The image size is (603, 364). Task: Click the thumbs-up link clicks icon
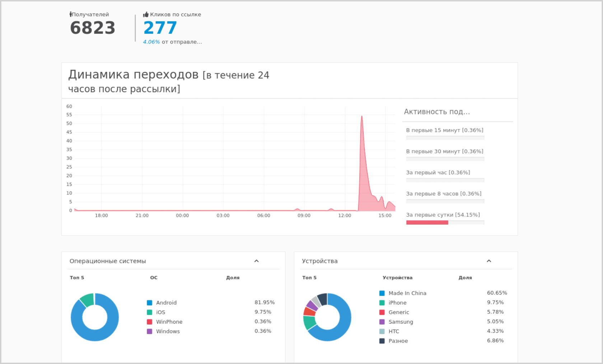click(146, 14)
